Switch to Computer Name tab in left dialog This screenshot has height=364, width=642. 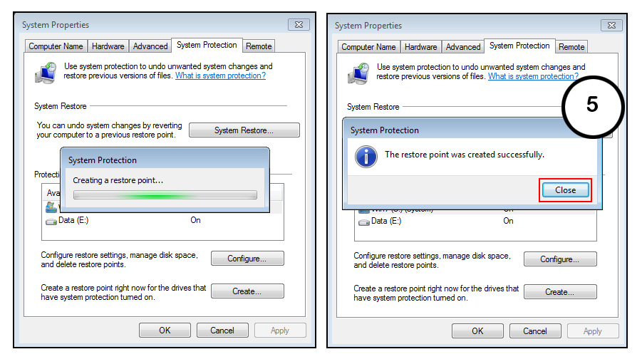point(56,46)
